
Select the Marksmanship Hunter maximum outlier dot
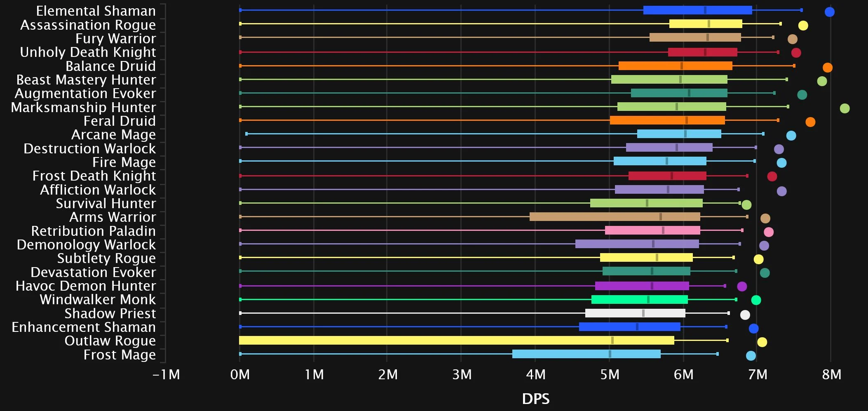(x=845, y=108)
